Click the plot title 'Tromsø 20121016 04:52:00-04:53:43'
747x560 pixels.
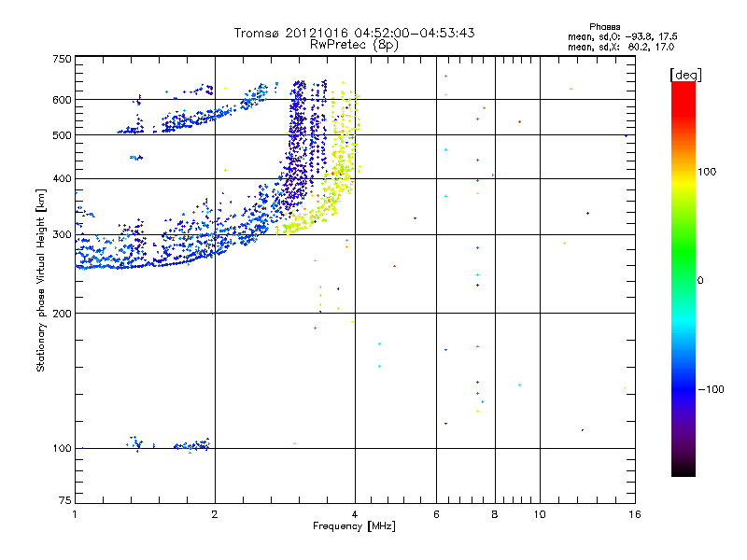354,33
